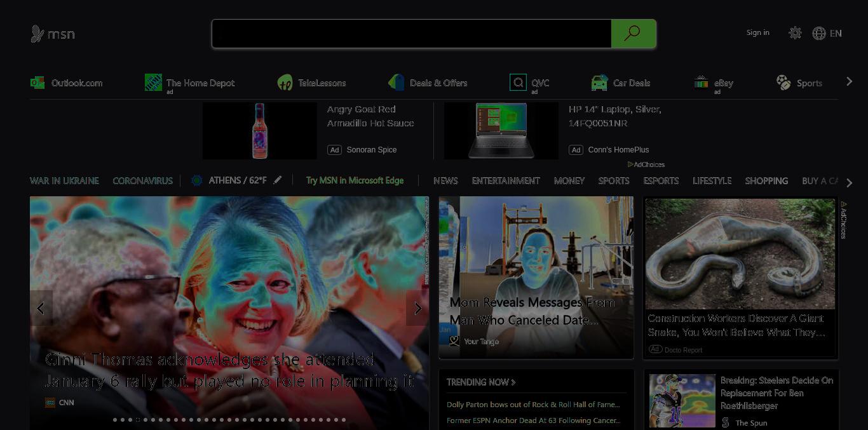868x430 pixels.
Task: Open the News tab
Action: tap(445, 180)
